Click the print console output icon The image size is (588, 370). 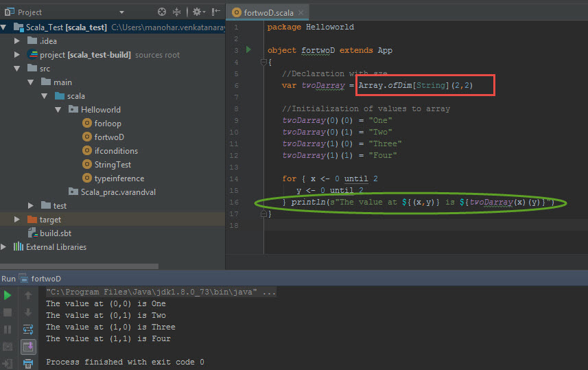click(28, 363)
